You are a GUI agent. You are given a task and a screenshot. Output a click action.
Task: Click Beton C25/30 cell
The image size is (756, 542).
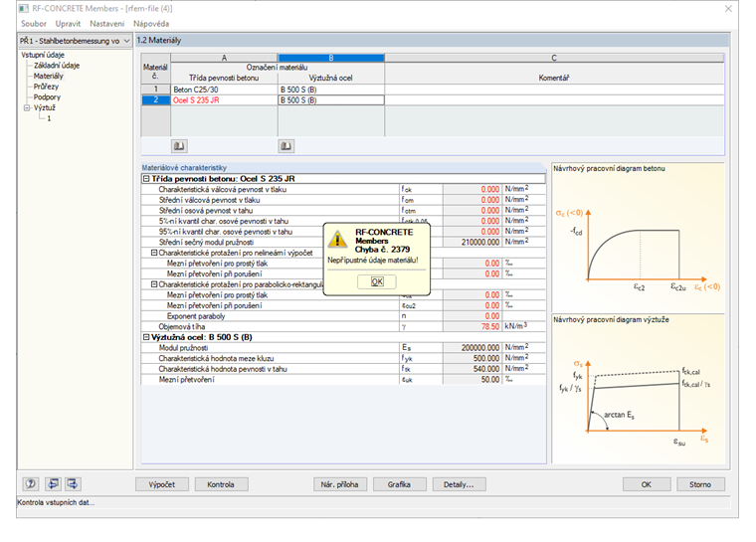(x=224, y=90)
